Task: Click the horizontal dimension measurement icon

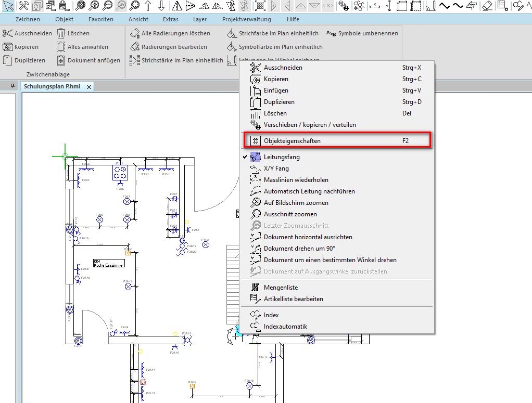Action: (x=374, y=6)
